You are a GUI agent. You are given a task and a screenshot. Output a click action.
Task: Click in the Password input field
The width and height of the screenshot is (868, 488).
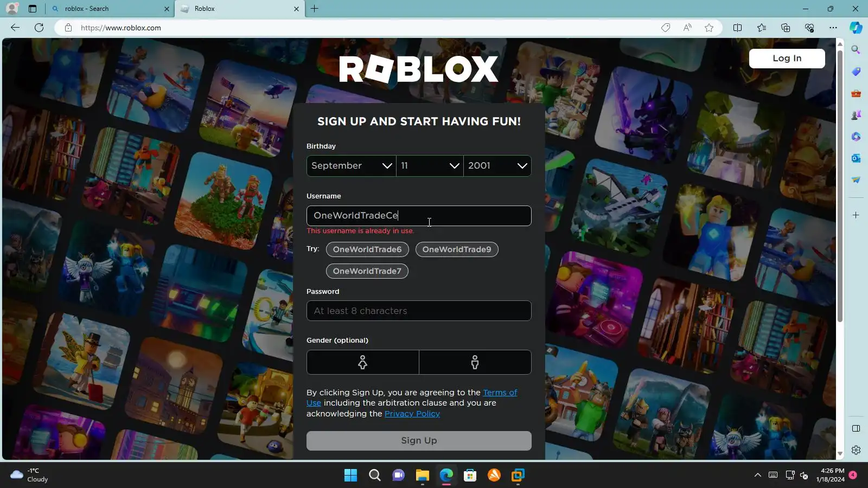(x=419, y=311)
